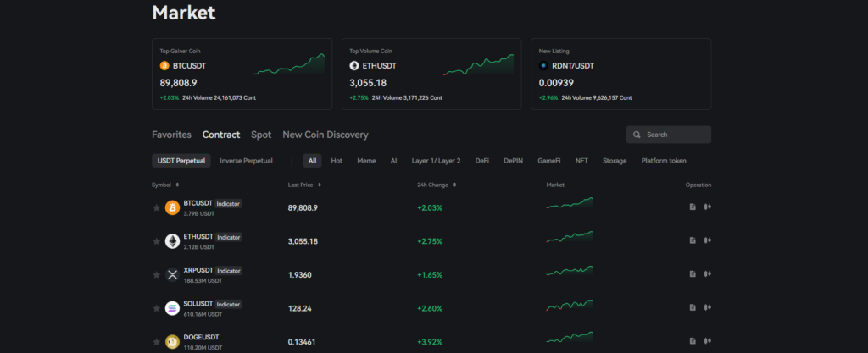The width and height of the screenshot is (868, 353).
Task: Open details document icon for XRPUSDT
Action: click(693, 274)
